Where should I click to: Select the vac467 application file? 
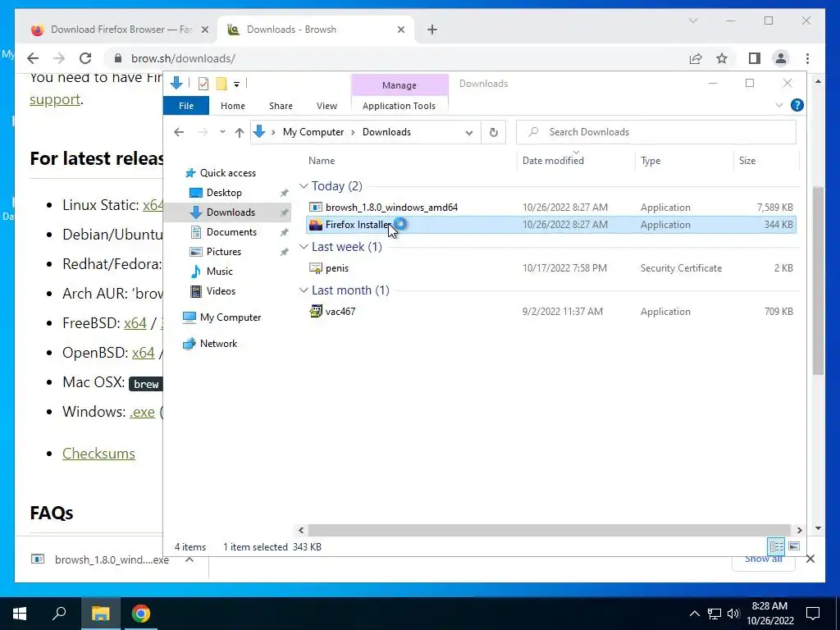click(340, 311)
